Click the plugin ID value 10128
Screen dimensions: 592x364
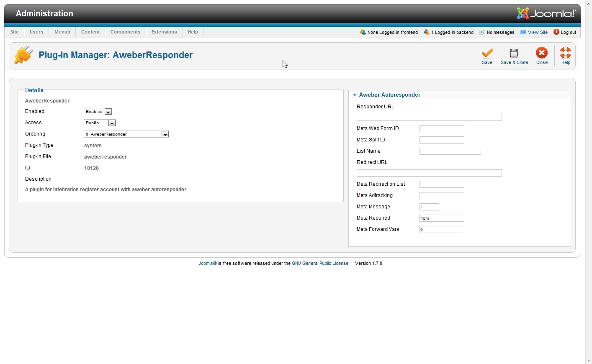91,168
